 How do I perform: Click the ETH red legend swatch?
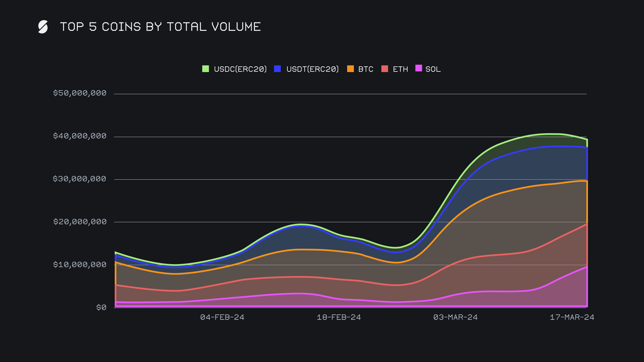coord(385,69)
